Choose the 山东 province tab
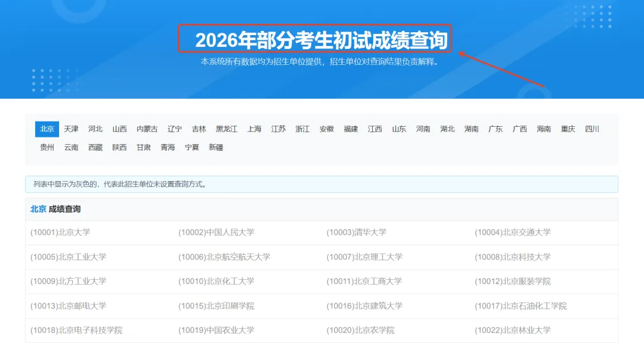This screenshot has width=644, height=343. 399,129
